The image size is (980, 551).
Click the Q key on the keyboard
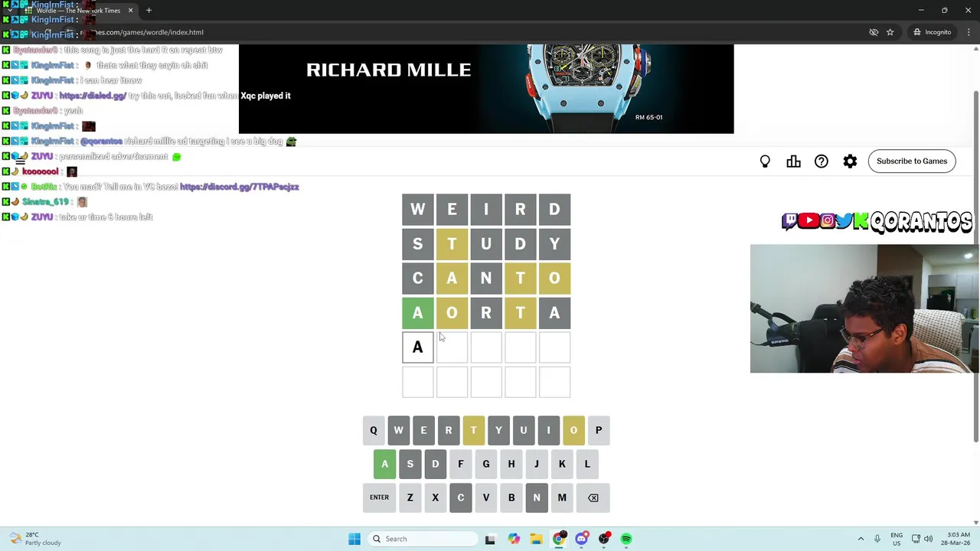(374, 430)
